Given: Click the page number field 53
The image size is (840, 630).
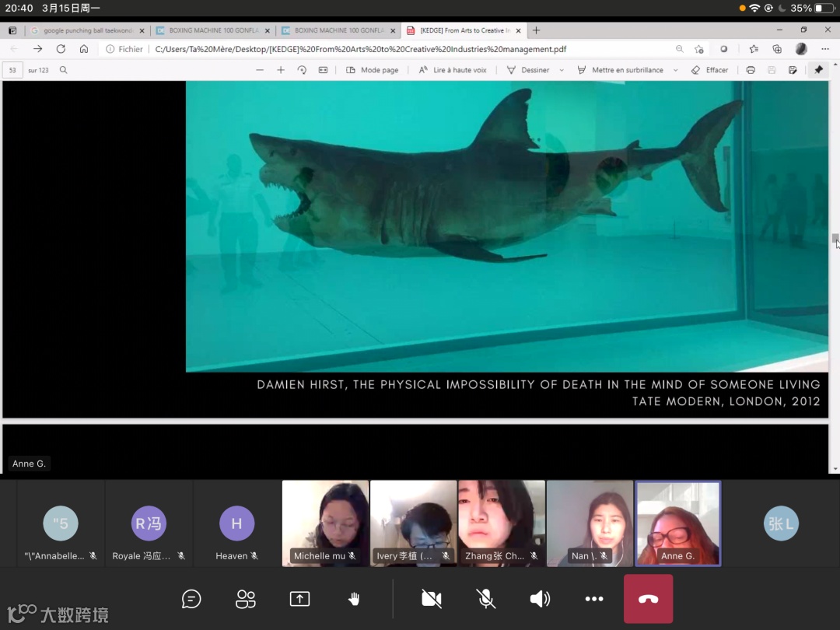Looking at the screenshot, I should pos(12,70).
